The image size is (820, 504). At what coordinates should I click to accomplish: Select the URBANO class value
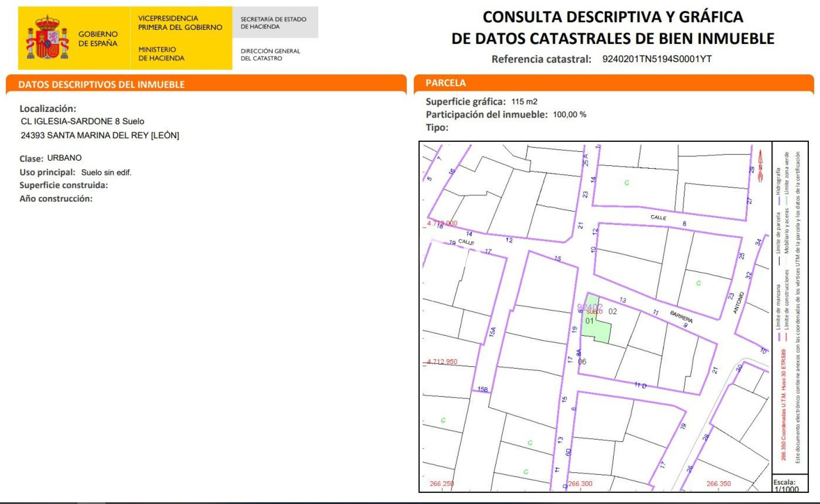click(x=64, y=158)
